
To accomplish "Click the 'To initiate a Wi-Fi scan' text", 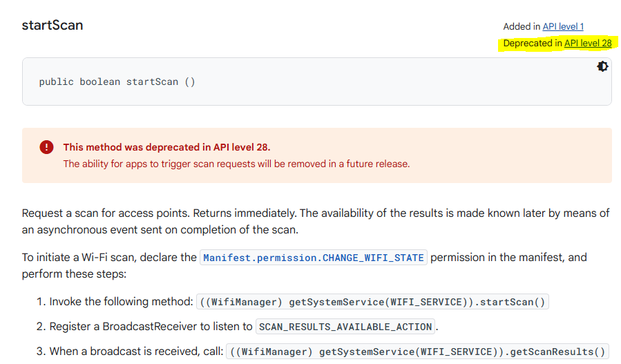I will pos(109,258).
